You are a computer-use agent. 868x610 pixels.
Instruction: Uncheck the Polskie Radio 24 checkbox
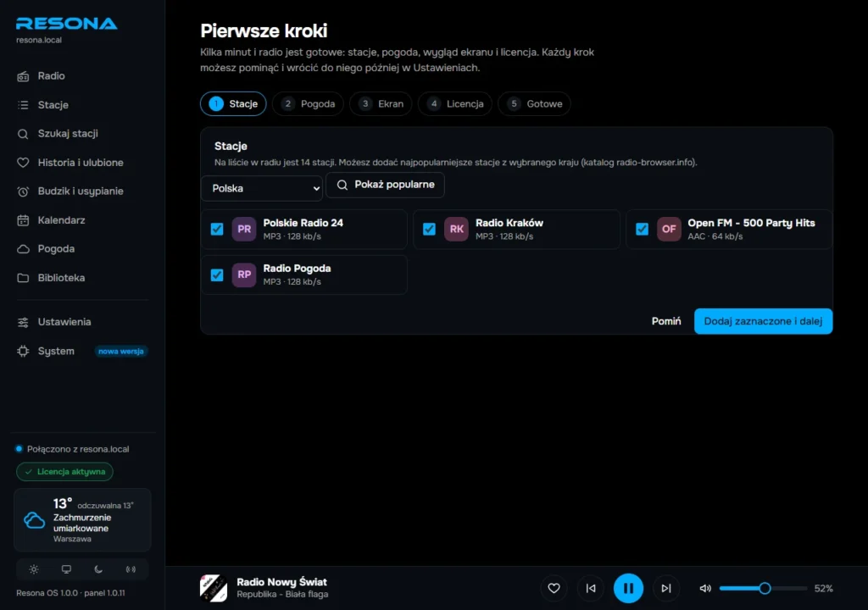pyautogui.click(x=217, y=229)
